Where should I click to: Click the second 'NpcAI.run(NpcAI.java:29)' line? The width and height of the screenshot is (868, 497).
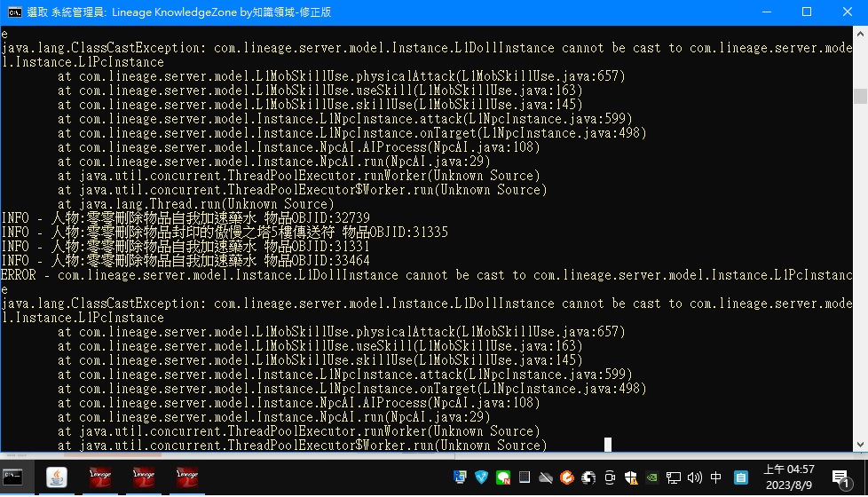point(274,417)
